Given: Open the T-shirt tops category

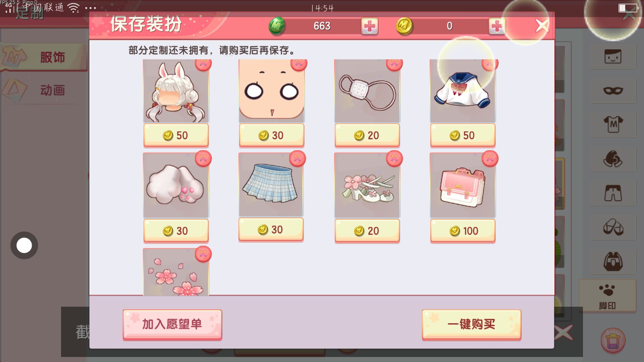Looking at the screenshot, I should click(x=613, y=125).
